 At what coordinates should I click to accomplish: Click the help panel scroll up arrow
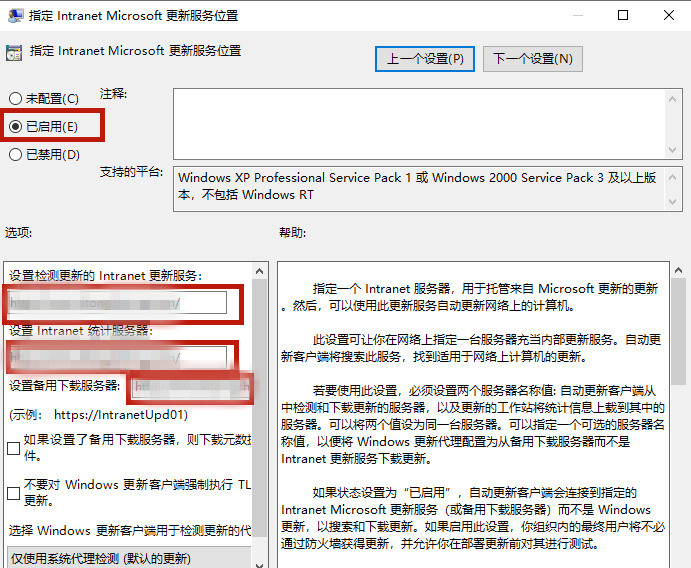[679, 270]
